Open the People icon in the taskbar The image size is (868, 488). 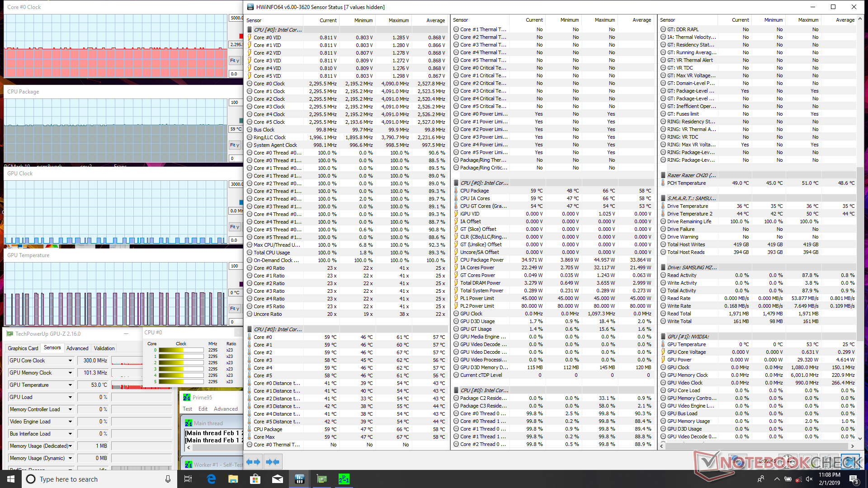point(760,479)
